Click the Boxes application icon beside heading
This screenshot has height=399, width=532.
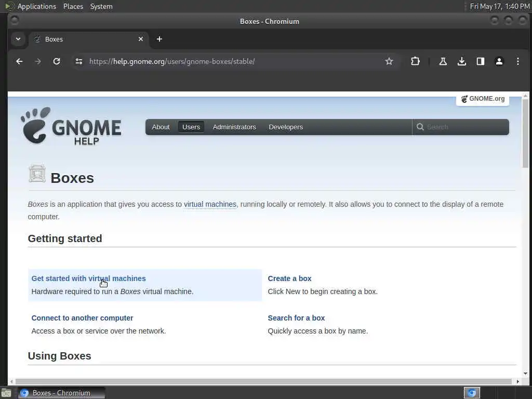click(x=37, y=174)
